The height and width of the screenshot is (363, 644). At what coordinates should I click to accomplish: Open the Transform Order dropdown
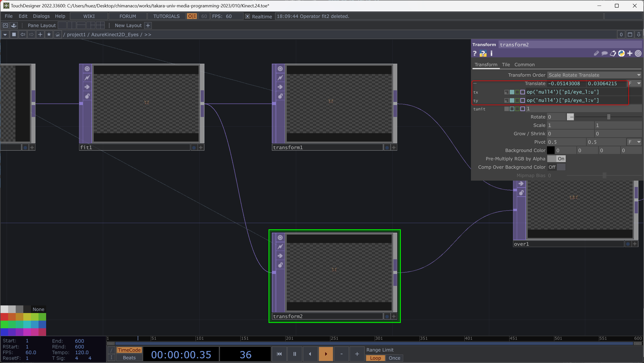click(x=594, y=75)
